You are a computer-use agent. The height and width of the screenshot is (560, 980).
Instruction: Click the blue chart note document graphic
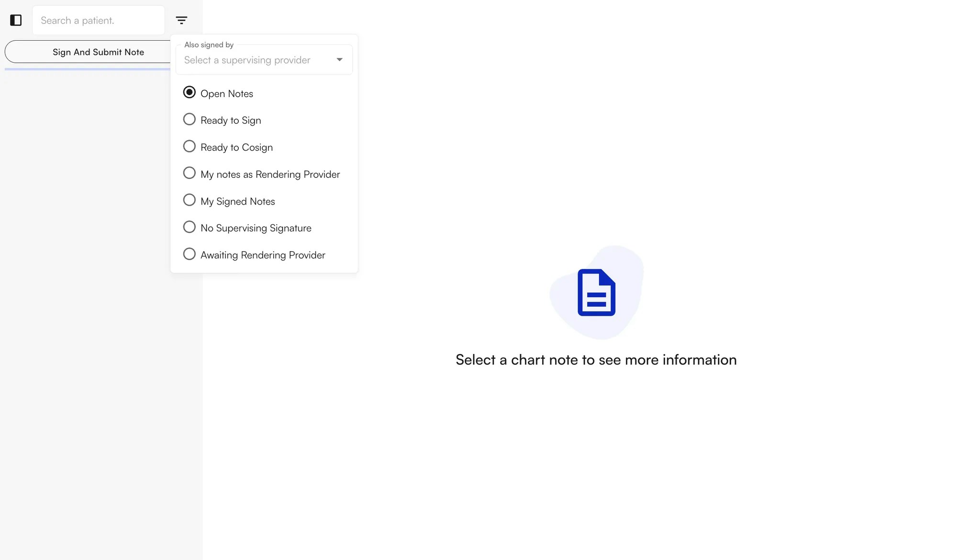[x=596, y=293]
